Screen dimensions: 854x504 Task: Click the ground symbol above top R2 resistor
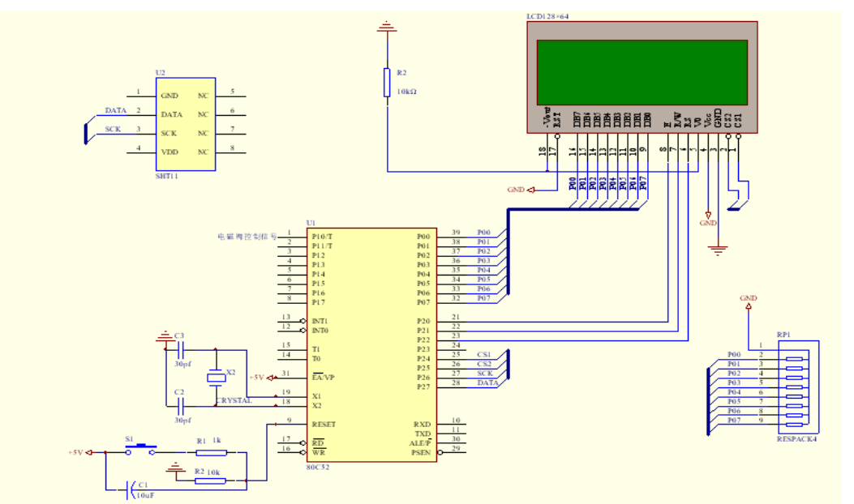click(388, 29)
